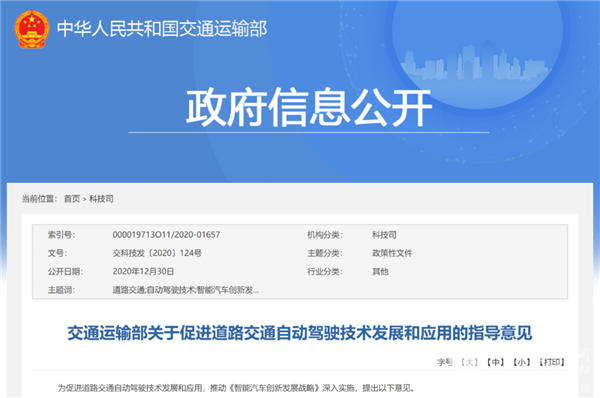This screenshot has height=398, width=600.
Task: Click the 行业分类 label
Action: tap(325, 271)
